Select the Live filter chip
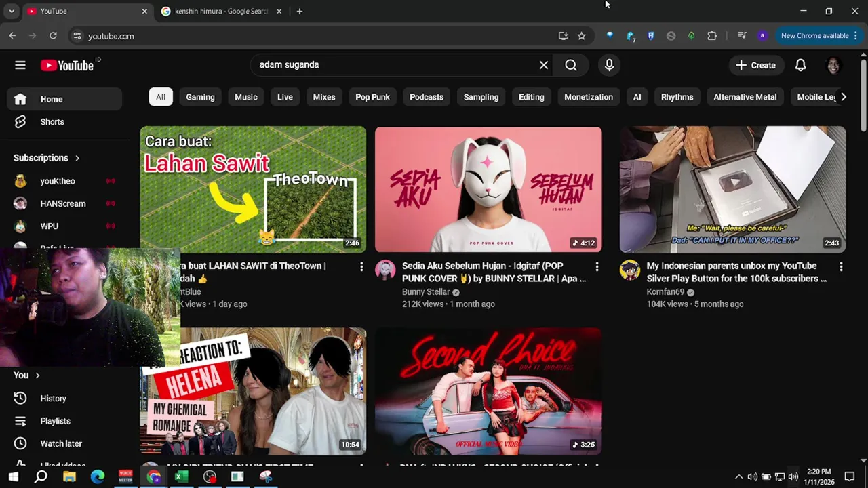 285,97
